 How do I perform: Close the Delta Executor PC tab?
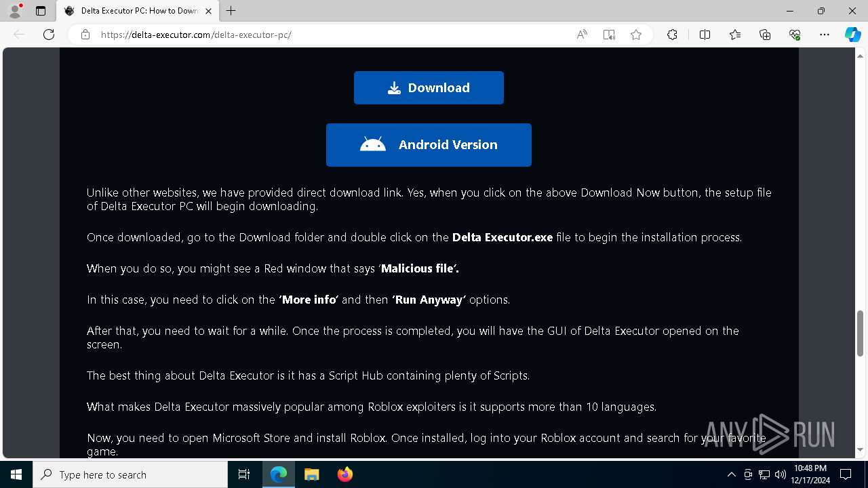pos(208,11)
